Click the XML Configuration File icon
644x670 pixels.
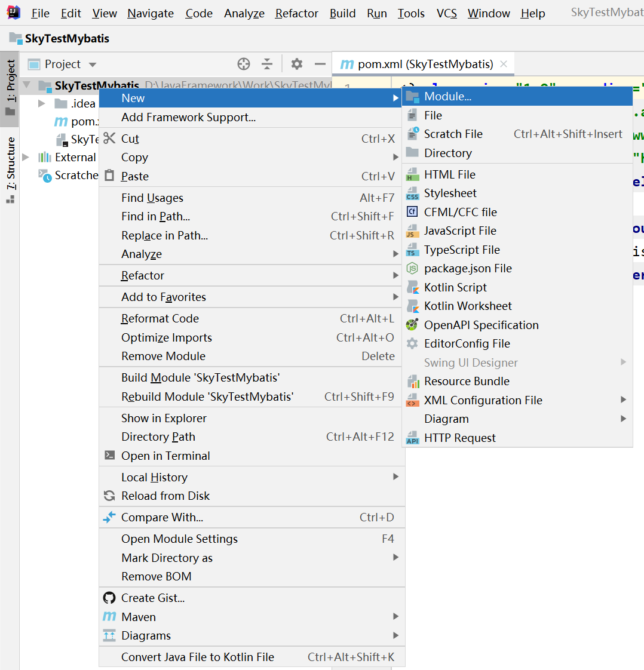pos(412,400)
